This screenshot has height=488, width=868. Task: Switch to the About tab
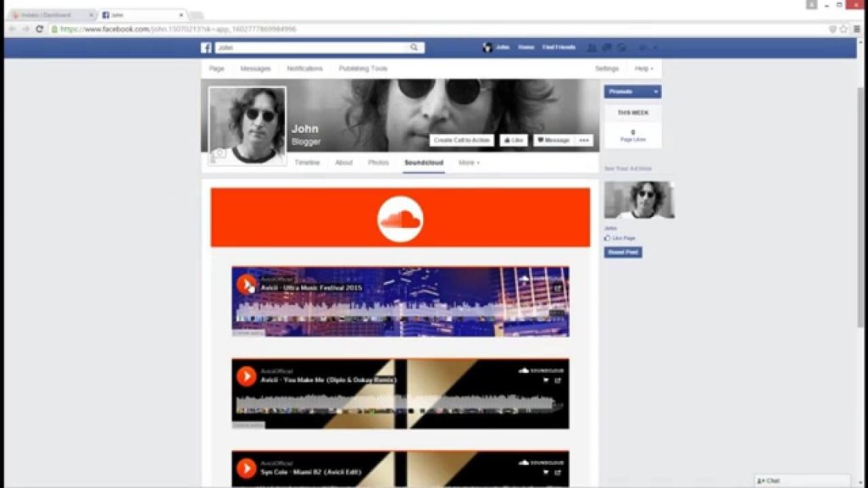(344, 163)
